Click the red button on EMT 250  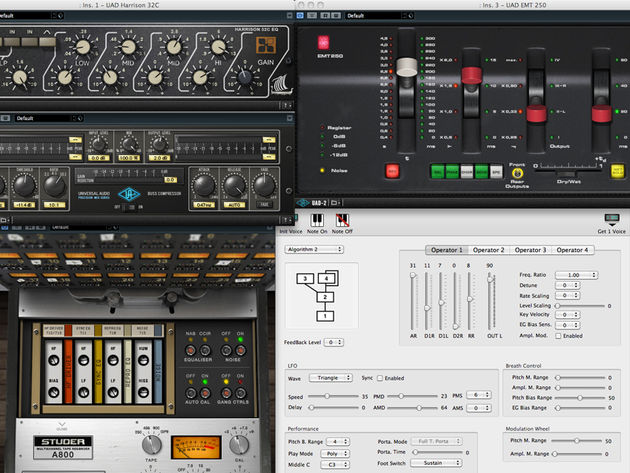click(x=392, y=171)
